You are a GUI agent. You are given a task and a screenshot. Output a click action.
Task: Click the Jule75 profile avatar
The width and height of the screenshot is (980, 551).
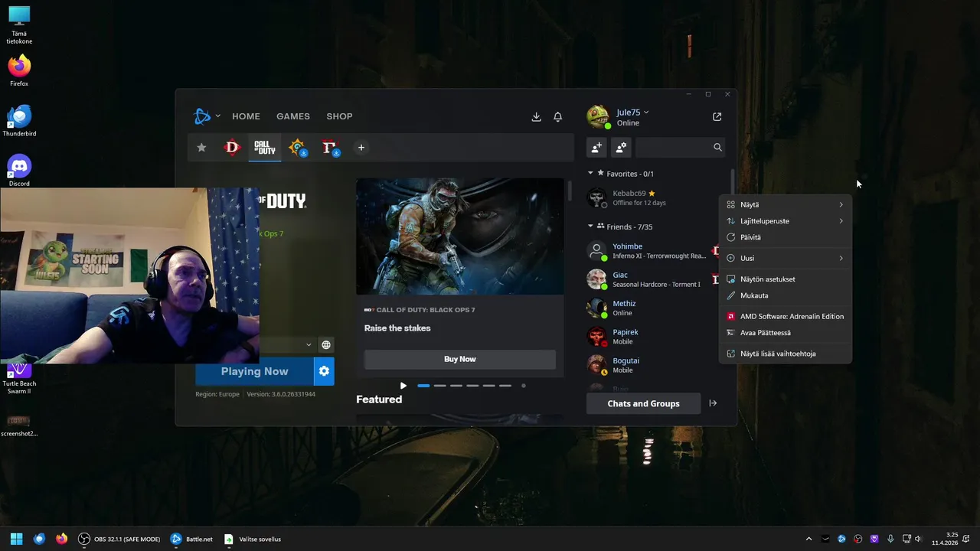click(598, 116)
